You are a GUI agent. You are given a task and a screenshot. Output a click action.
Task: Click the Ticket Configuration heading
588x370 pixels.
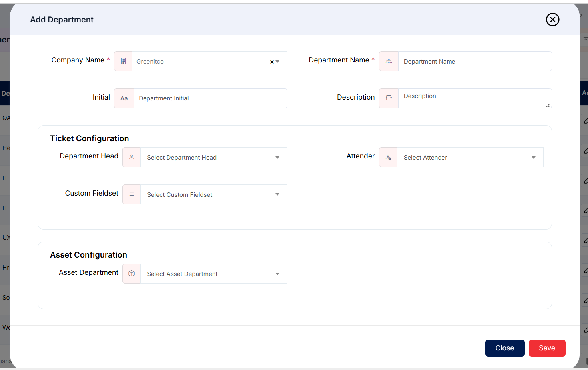pyautogui.click(x=90, y=138)
